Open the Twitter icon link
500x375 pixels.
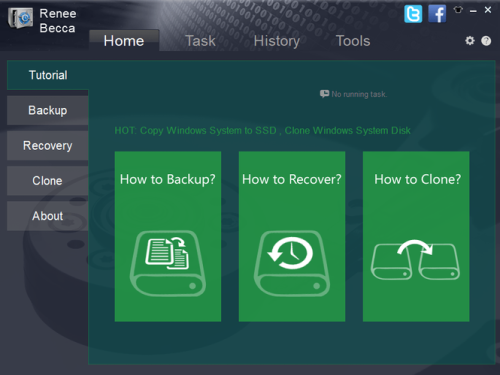coord(413,14)
